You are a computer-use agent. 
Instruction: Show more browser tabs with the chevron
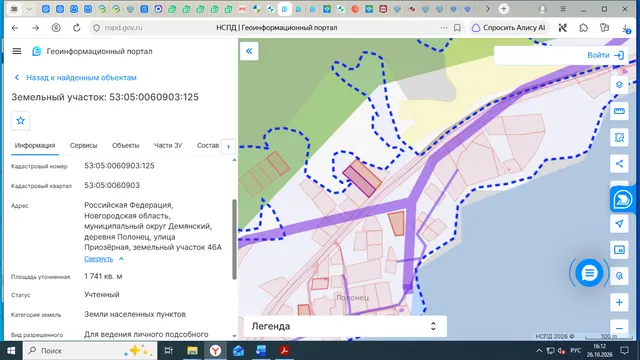[x=488, y=9]
